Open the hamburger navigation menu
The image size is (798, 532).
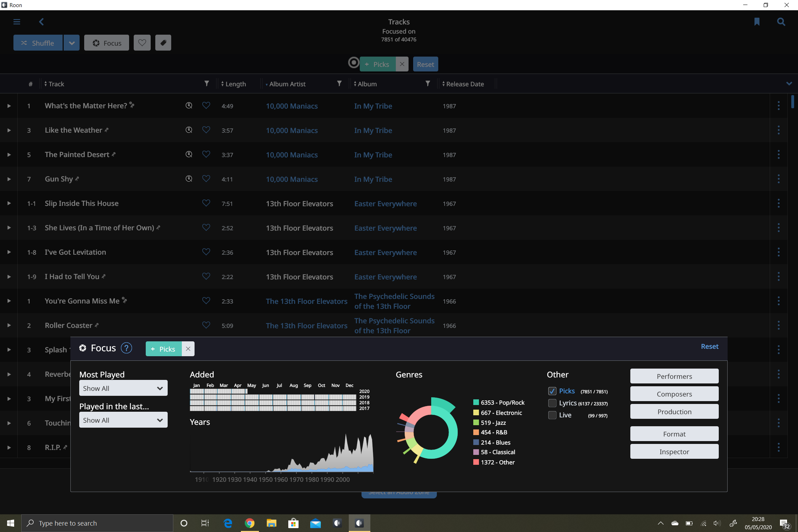coord(17,22)
